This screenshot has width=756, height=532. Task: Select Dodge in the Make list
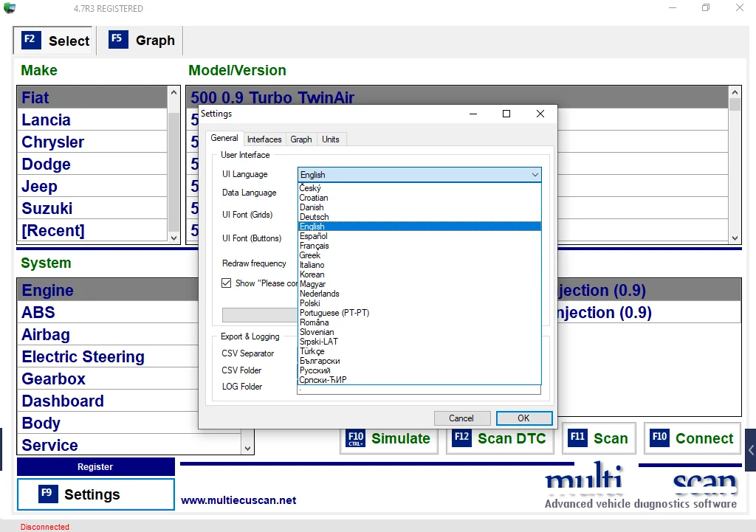pos(92,164)
